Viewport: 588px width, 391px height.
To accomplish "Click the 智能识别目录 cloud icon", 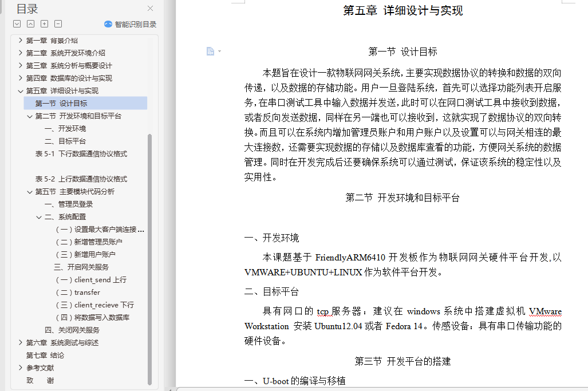I will pos(108,25).
